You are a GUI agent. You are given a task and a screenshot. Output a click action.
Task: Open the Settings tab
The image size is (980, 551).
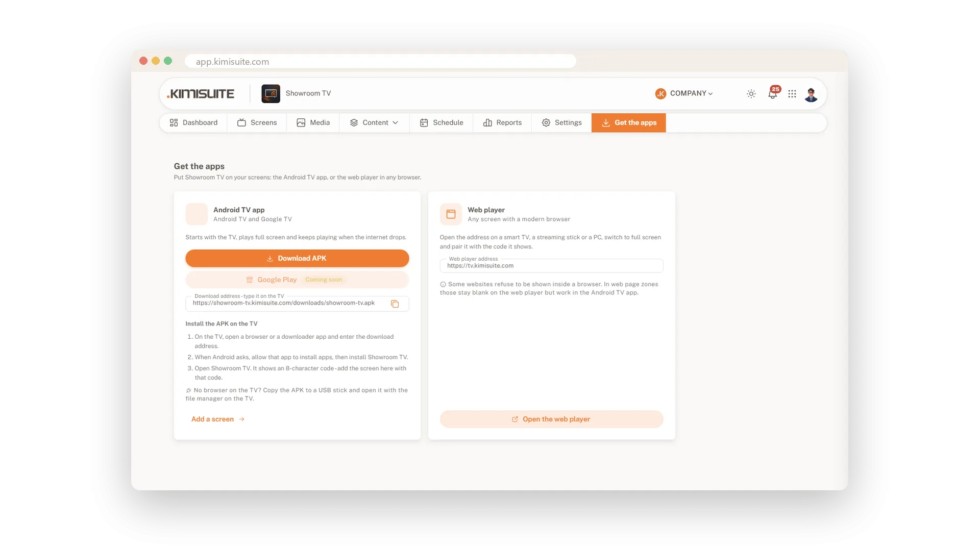pos(561,122)
